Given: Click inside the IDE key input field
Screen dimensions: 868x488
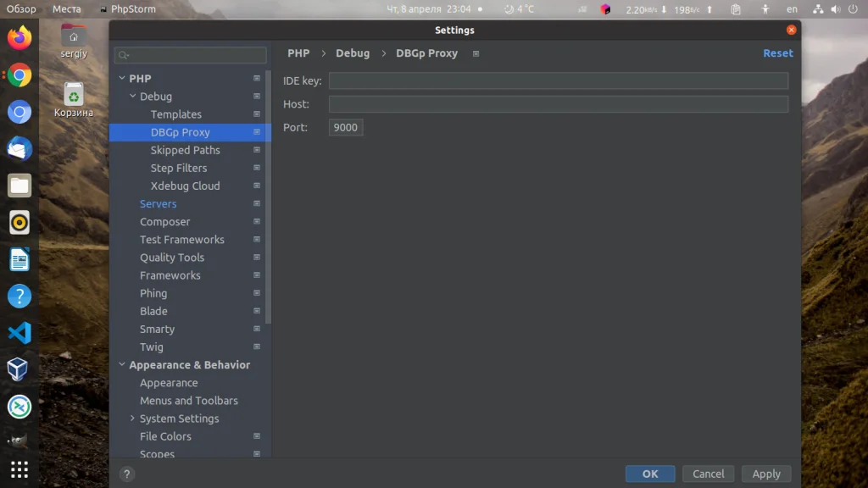Looking at the screenshot, I should point(558,80).
